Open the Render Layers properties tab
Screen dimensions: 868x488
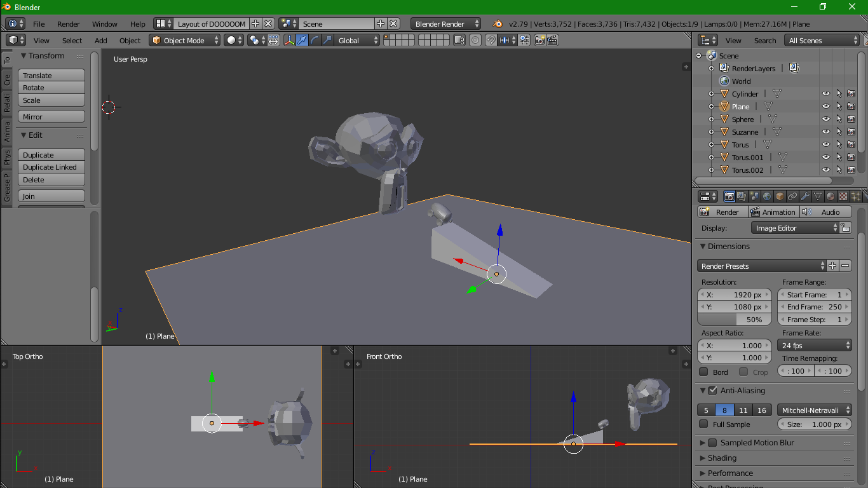coord(742,196)
